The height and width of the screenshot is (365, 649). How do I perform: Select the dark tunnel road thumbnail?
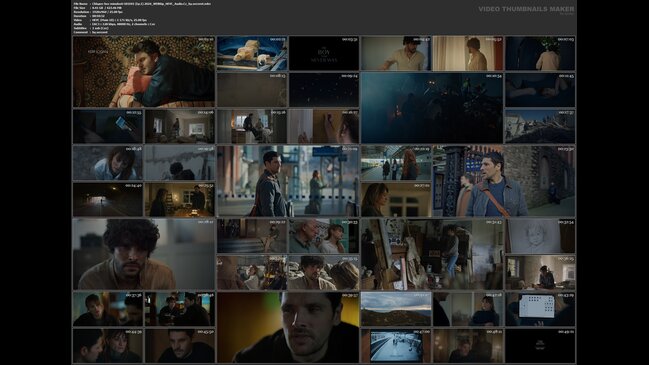[108, 199]
